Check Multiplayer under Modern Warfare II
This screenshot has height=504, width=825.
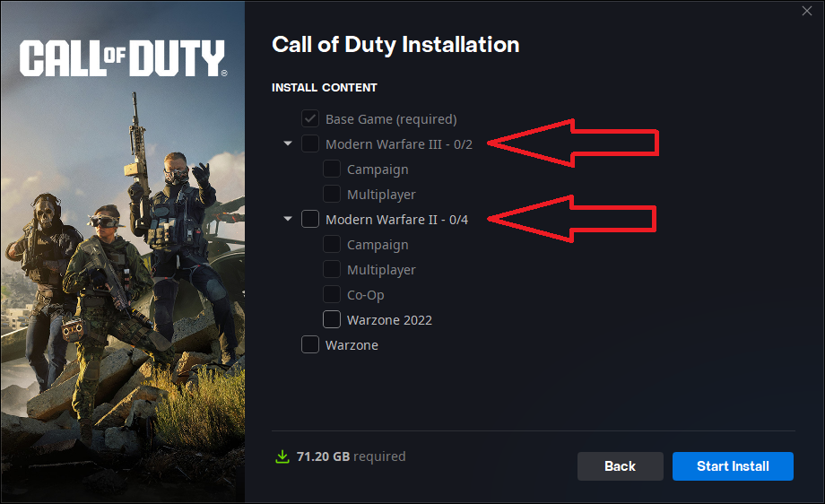pos(332,269)
